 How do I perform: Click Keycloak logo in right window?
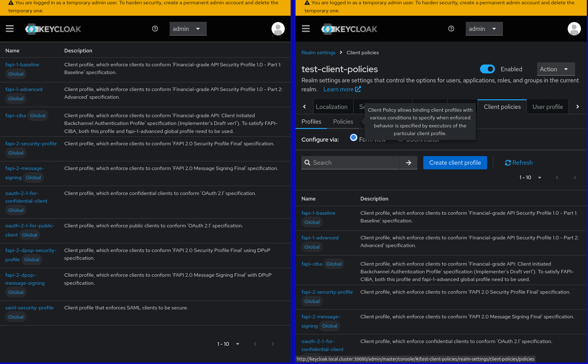tap(349, 29)
